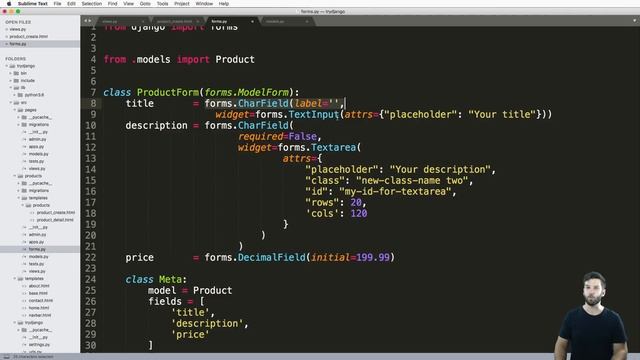Select product_create.html under Open Files

point(29,36)
